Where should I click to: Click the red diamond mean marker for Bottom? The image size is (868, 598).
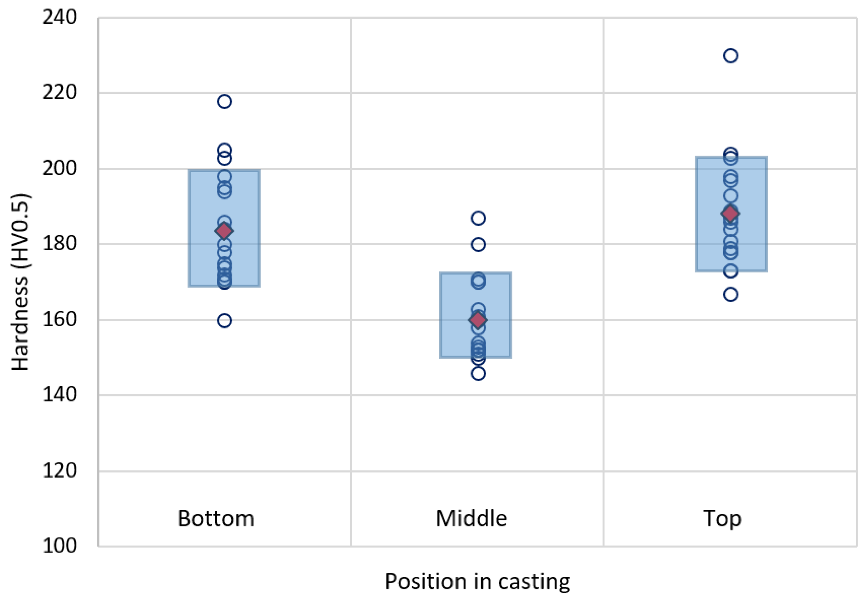[224, 231]
